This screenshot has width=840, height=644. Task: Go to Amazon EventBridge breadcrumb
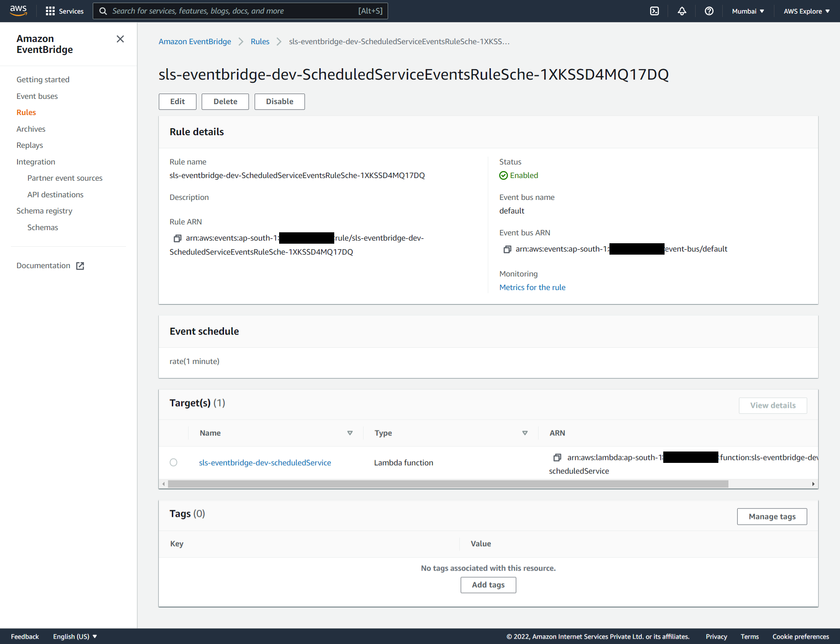pos(195,42)
